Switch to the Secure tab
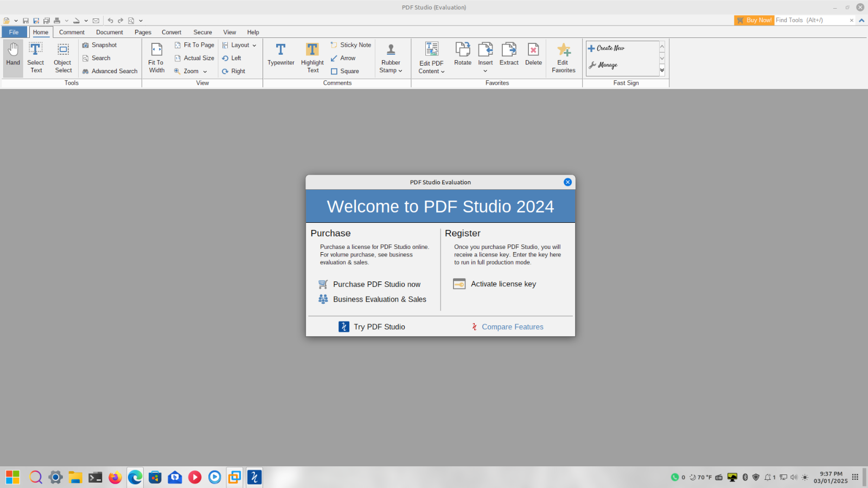This screenshot has width=868, height=488. (x=202, y=32)
